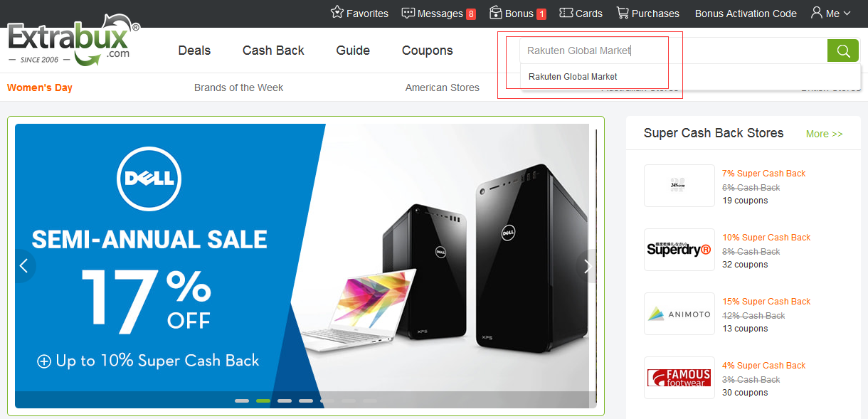Screen dimensions: 868x419
Task: Open the Coupons menu
Action: (x=428, y=51)
